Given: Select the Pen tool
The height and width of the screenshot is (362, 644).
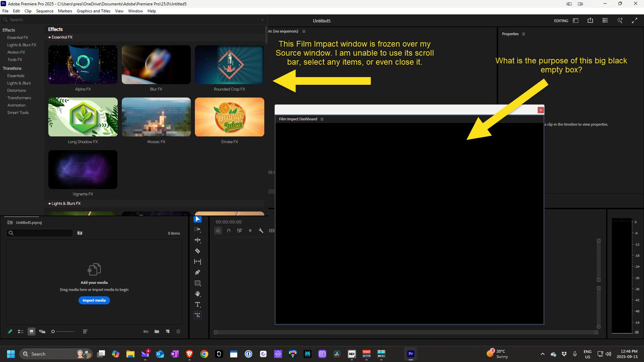Looking at the screenshot, I should tap(198, 273).
